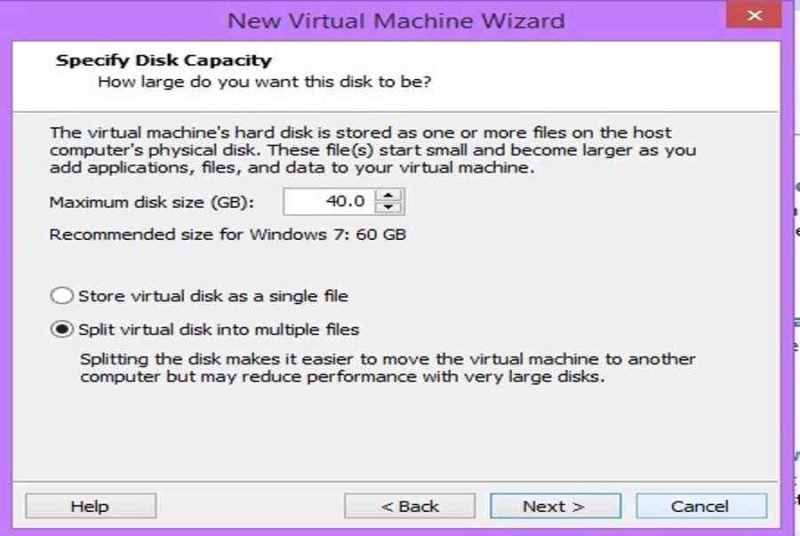
Task: Select Split virtual disk into multiple files radio
Action: [62, 329]
